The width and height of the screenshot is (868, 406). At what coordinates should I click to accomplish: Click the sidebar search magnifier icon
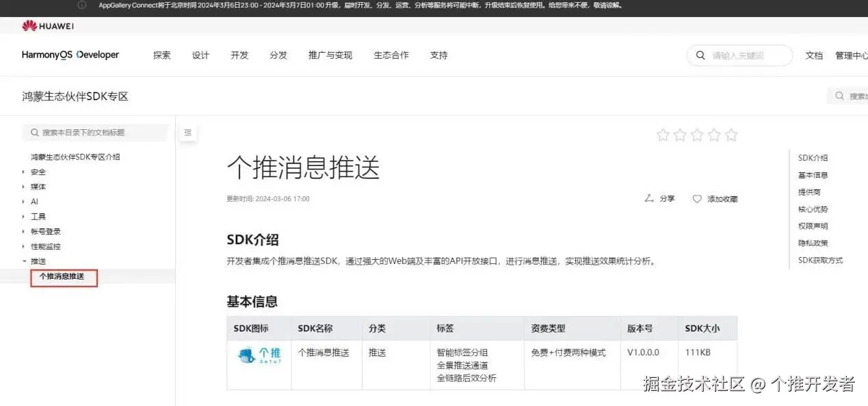35,133
